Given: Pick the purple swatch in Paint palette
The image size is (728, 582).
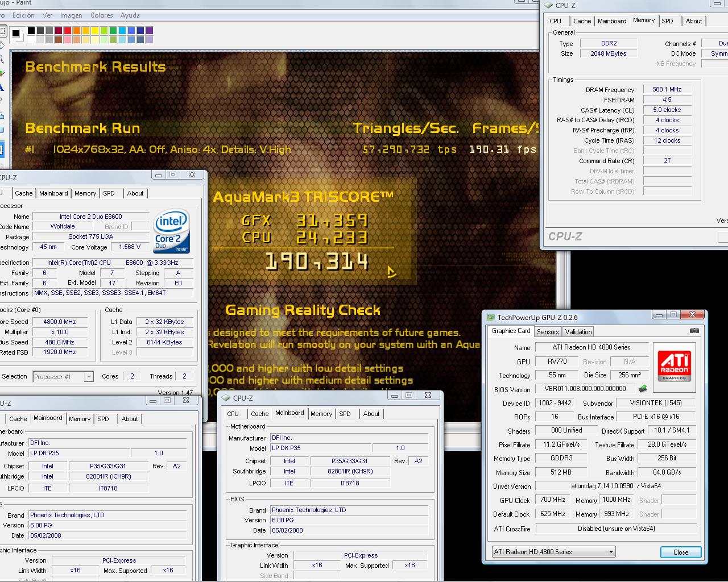Looking at the screenshot, I should [150, 31].
